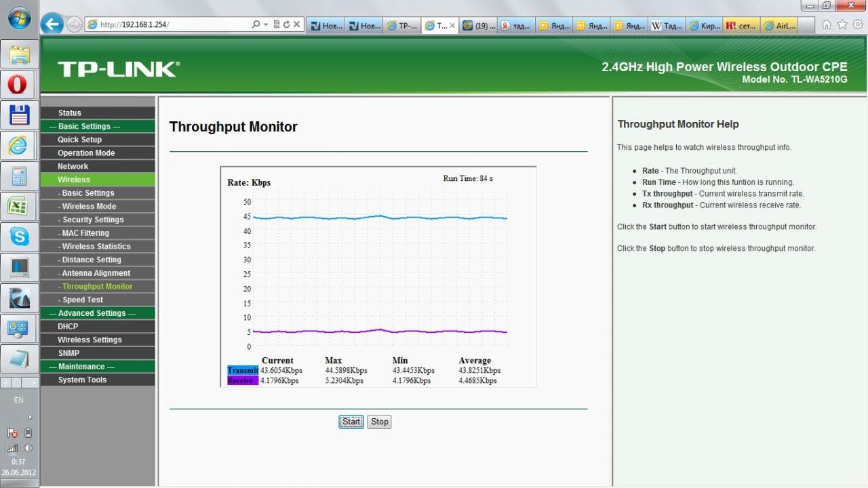Image resolution: width=868 pixels, height=488 pixels.
Task: Switch to the first browser tab
Action: coord(326,26)
